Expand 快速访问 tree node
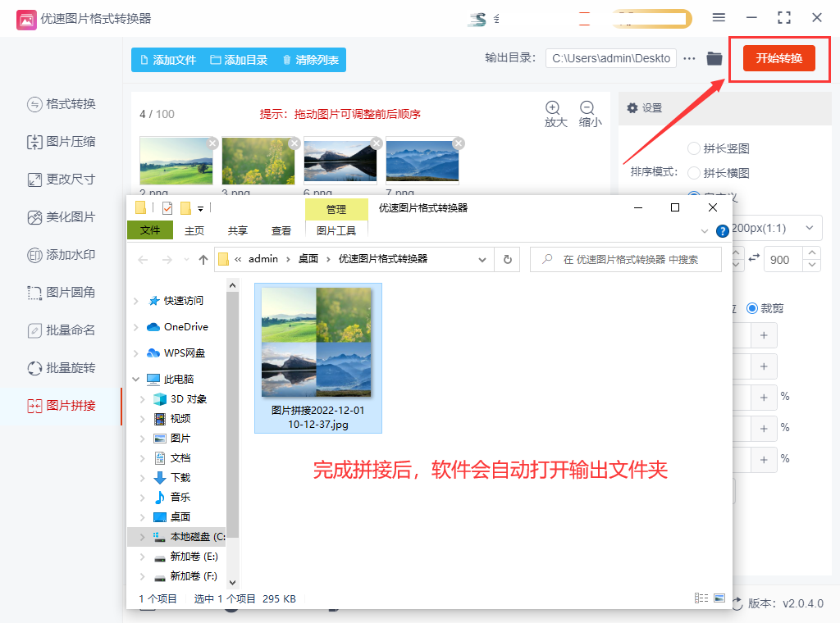840x623 pixels. pyautogui.click(x=136, y=301)
